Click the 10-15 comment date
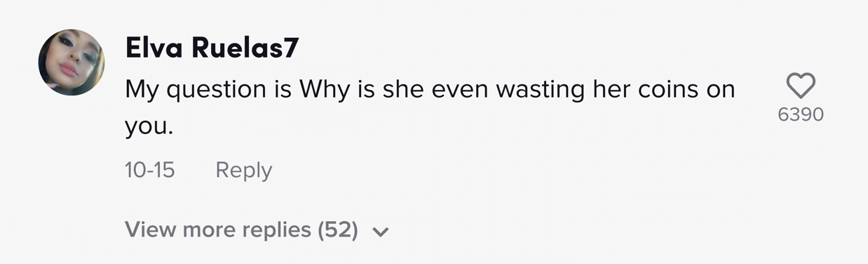This screenshot has height=264, width=868. (149, 170)
